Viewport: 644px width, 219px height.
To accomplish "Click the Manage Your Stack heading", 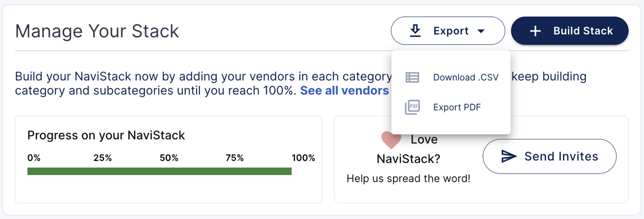I will 97,31.
